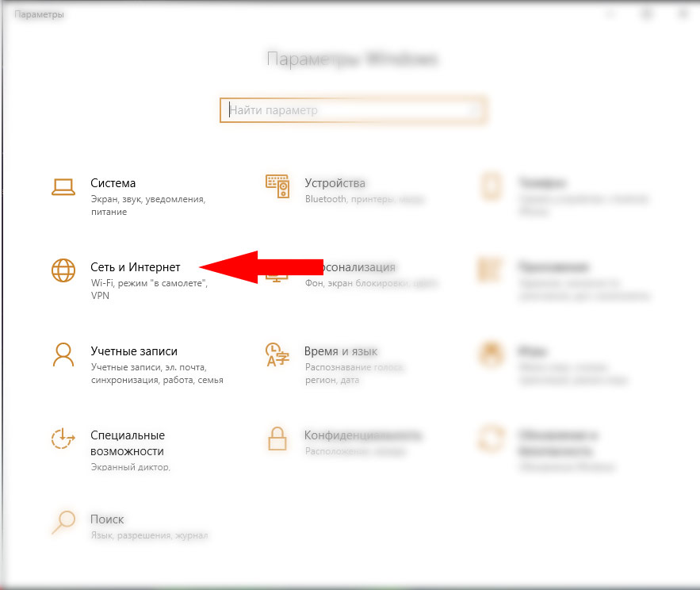Click the text Экран, звук, уведомления, питание
This screenshot has height=590, width=700.
click(148, 205)
